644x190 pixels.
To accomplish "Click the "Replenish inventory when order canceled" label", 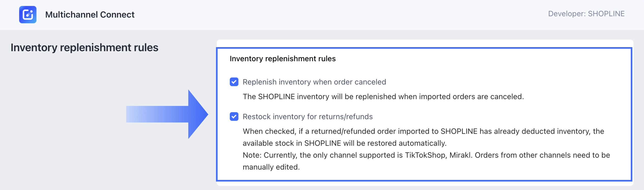I will [x=314, y=82].
